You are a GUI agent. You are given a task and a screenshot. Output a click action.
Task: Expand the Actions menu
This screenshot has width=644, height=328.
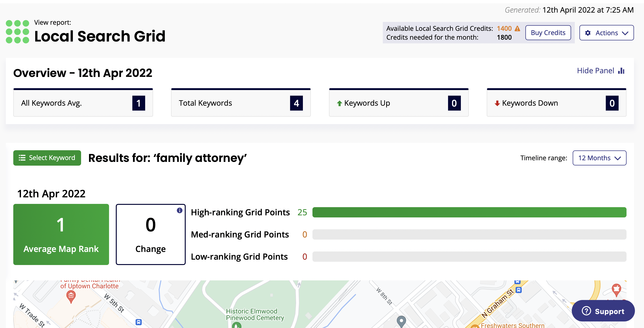coord(606,33)
